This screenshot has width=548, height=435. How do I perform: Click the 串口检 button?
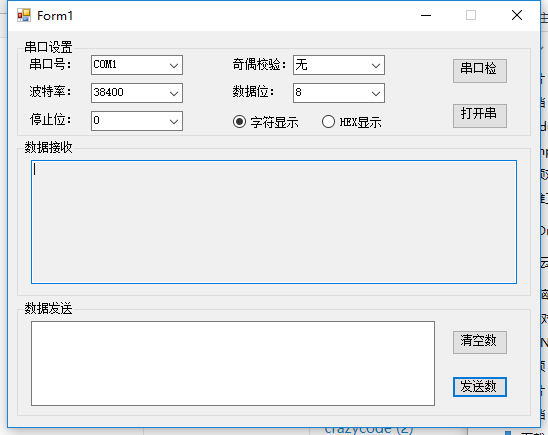point(480,71)
